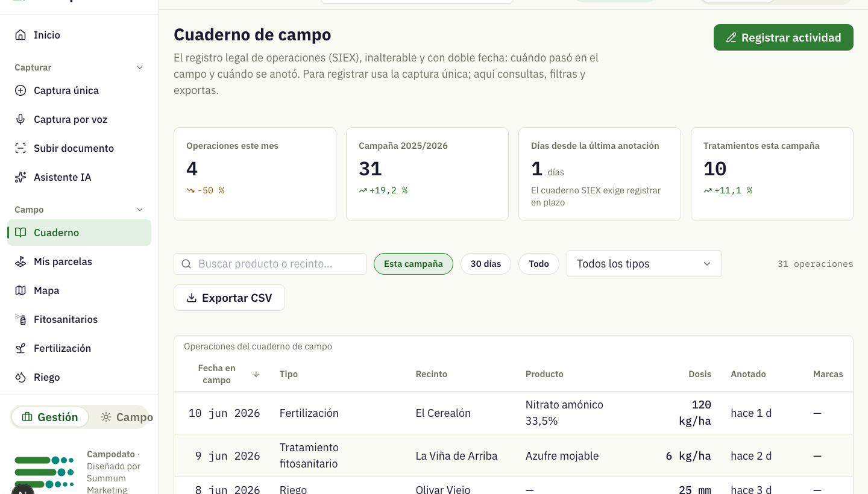Viewport: 868px width, 494px height.
Task: Open the Tratamientos esta campaña card
Action: point(772,174)
